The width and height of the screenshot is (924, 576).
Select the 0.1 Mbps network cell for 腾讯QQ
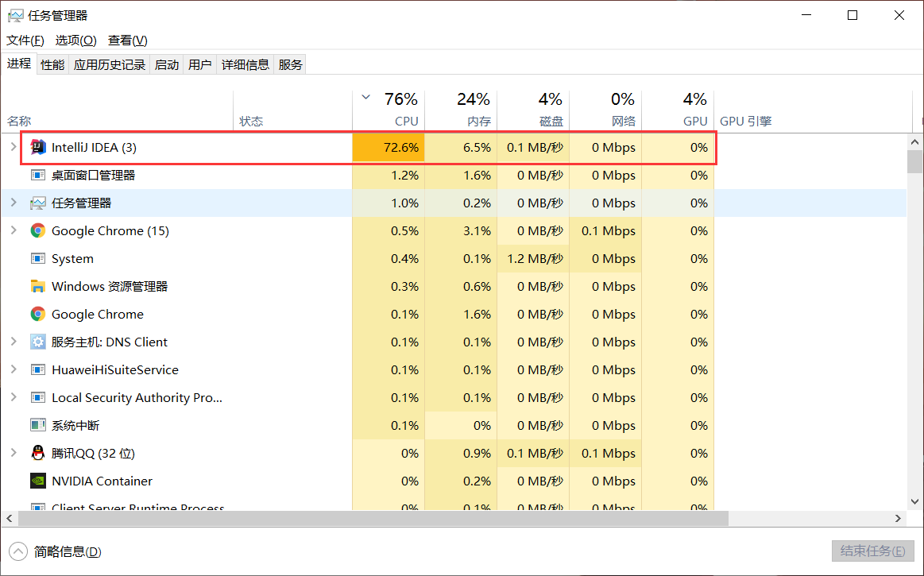pos(605,453)
